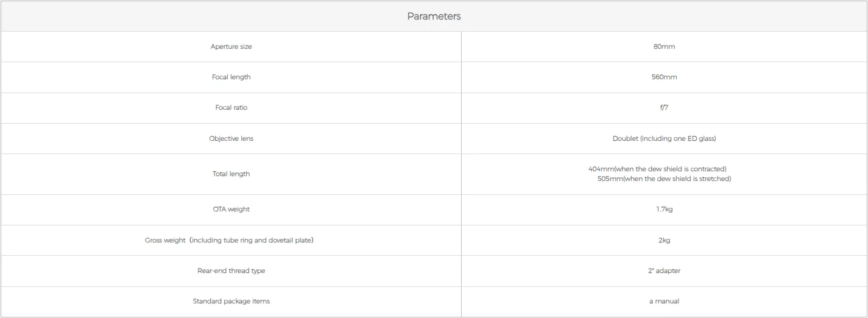Select the 80mm aperture value
The image size is (868, 318).
click(664, 47)
